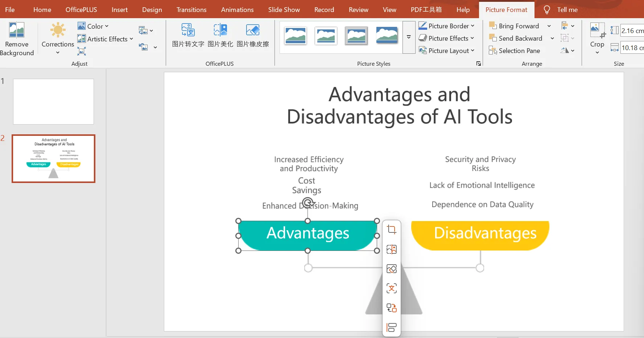Screen dimensions: 644x338
Task: Click the 图片转文字 image-to-text icon
Action: 188,30
